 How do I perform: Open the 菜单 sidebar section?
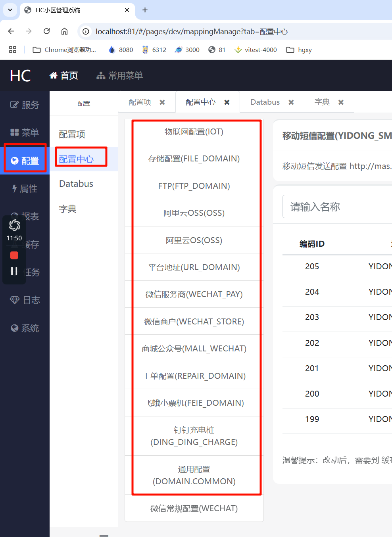[x=25, y=132]
